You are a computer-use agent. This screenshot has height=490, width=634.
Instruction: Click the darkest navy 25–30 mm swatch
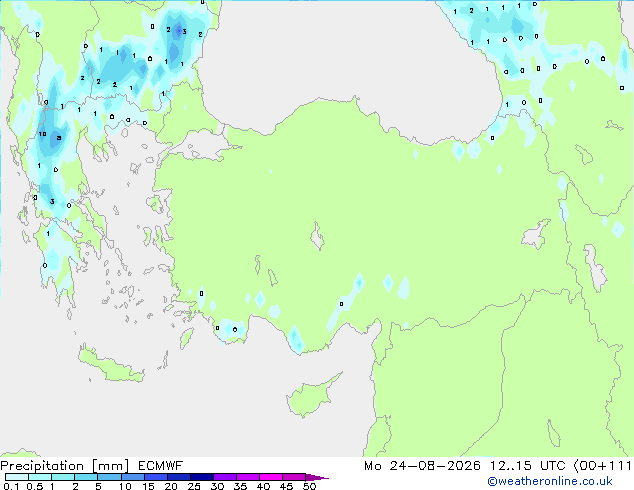(201, 477)
